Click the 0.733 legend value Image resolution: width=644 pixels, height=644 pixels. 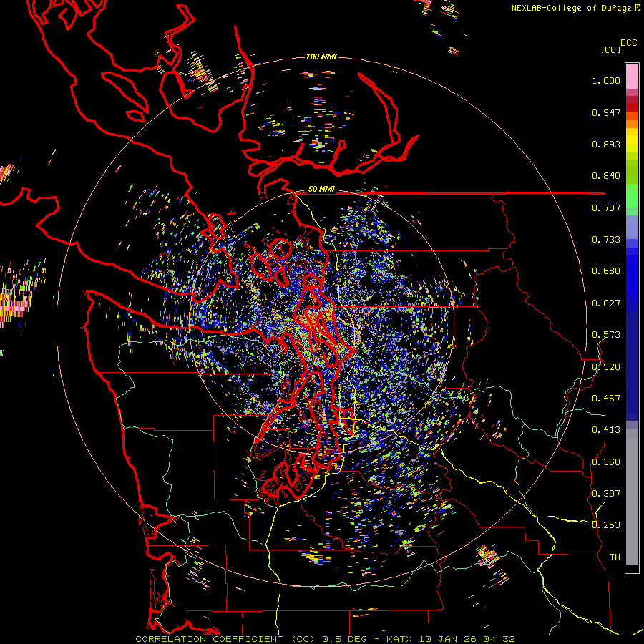coord(606,240)
